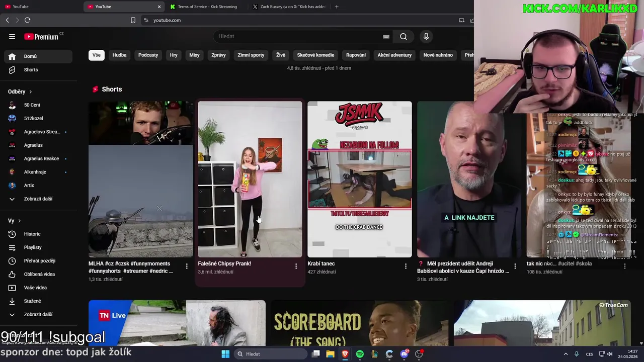Open Task View on the taskbar

315,354
